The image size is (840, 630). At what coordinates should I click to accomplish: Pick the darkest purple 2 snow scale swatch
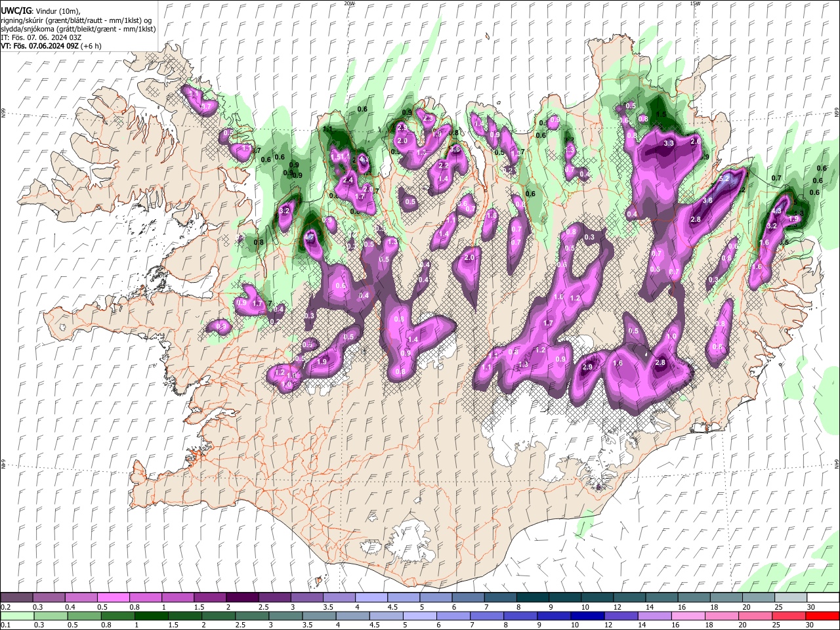point(242,597)
